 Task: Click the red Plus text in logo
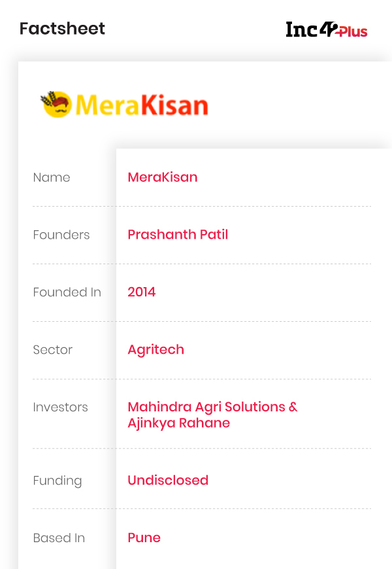(351, 32)
